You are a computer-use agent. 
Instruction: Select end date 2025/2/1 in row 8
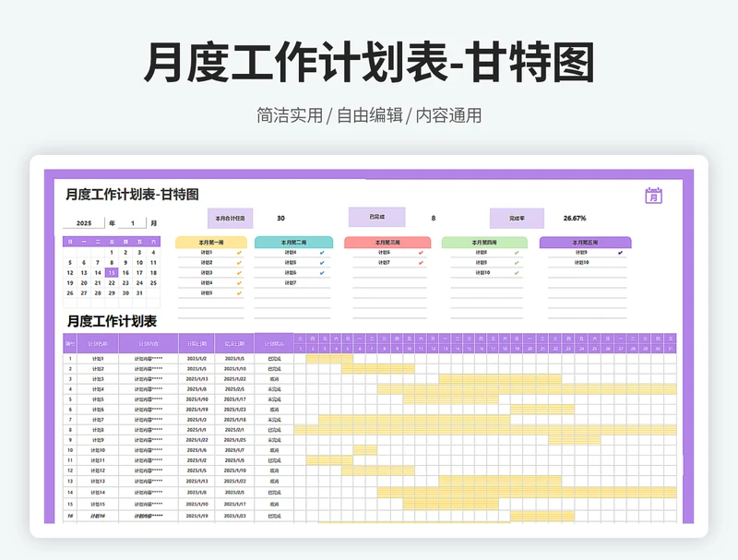coord(234,430)
